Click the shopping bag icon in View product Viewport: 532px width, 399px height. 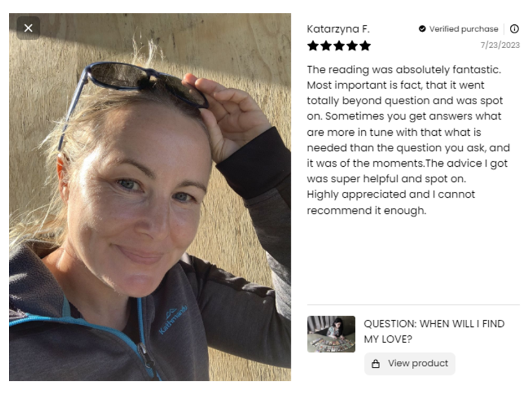click(x=376, y=364)
